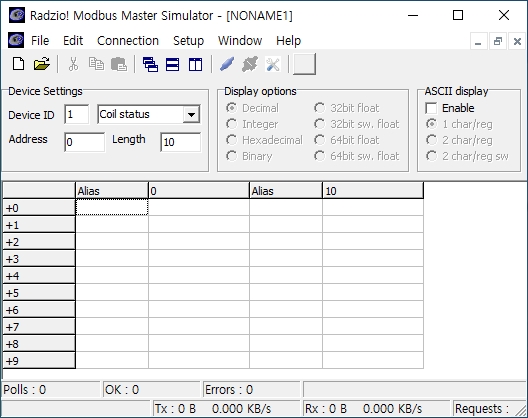528x418 pixels.
Task: Restore the inner document window
Action: point(497,41)
